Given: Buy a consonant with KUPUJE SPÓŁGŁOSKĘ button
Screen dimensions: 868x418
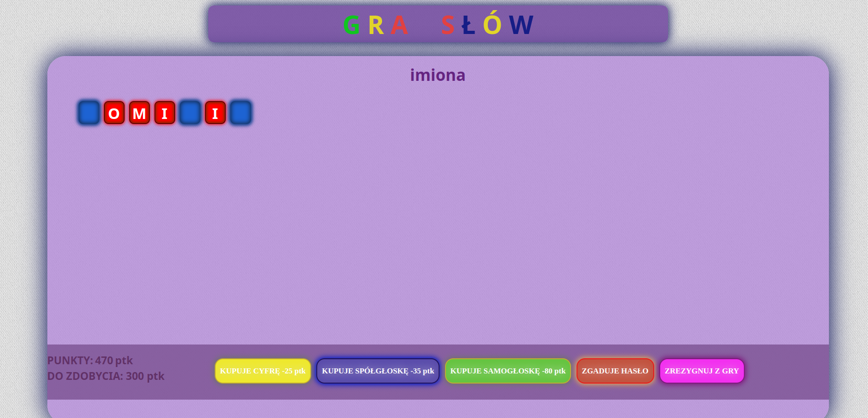Looking at the screenshot, I should click(x=377, y=371).
